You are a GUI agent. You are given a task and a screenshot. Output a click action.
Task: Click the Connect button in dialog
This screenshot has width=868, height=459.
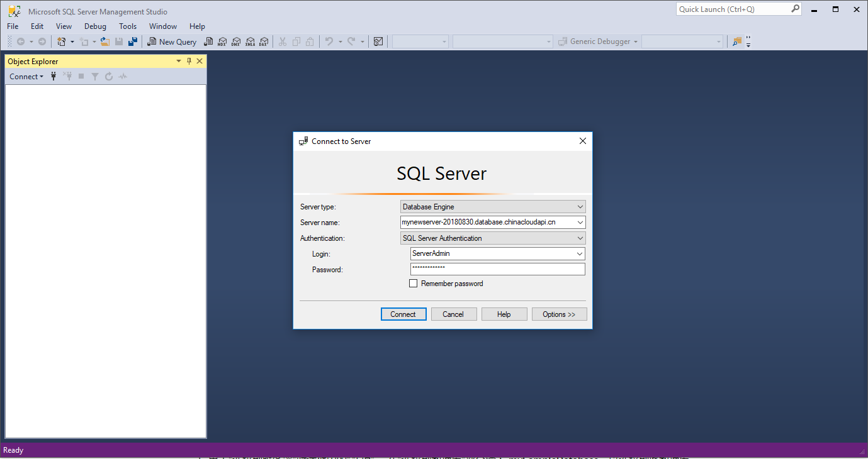click(x=403, y=314)
